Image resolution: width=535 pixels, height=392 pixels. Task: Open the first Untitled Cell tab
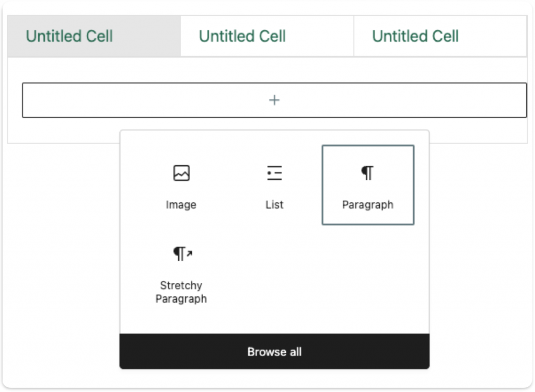[x=94, y=36]
